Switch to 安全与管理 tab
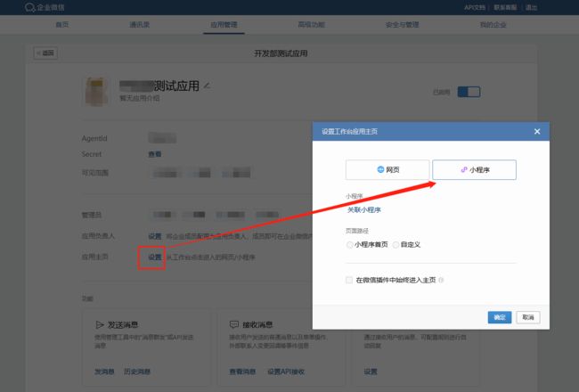 402,25
